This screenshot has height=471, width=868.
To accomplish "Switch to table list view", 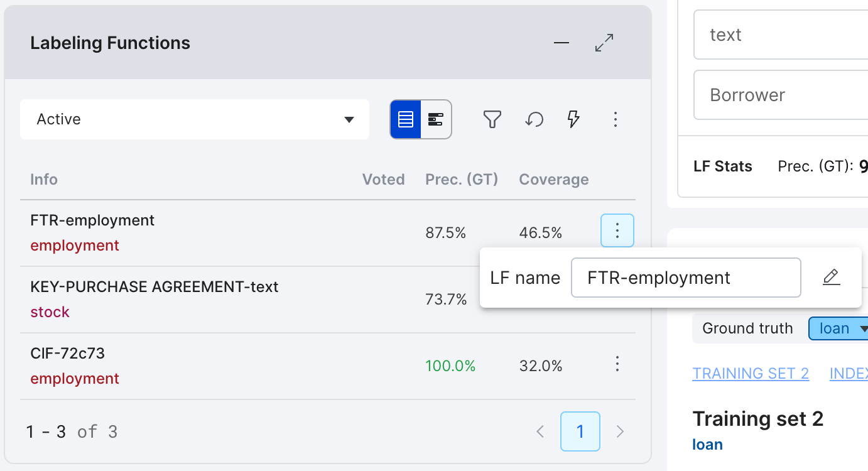I will point(406,119).
